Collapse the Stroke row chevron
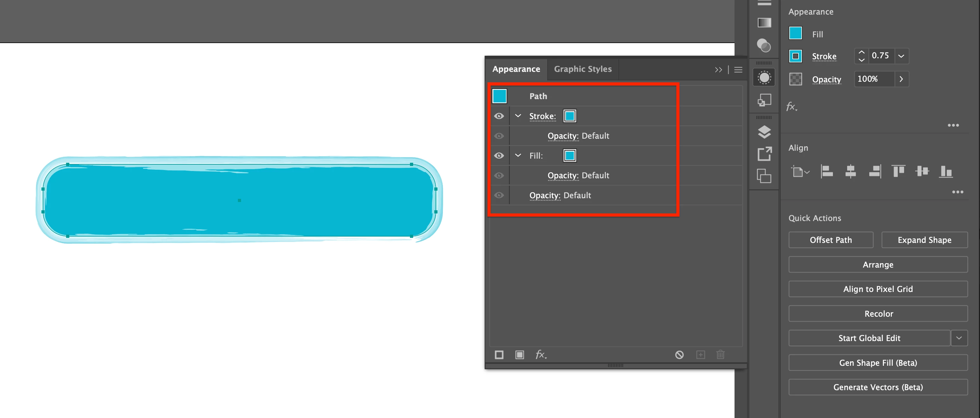 (x=518, y=116)
